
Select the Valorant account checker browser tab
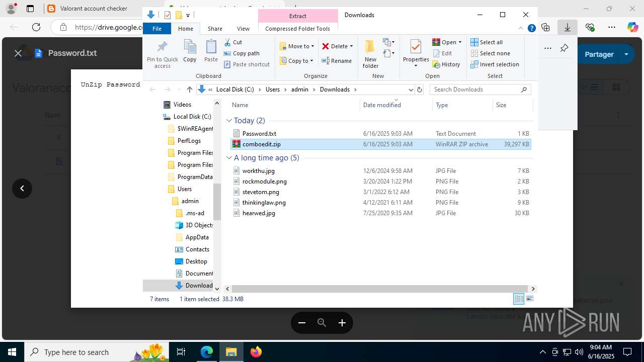point(94,9)
